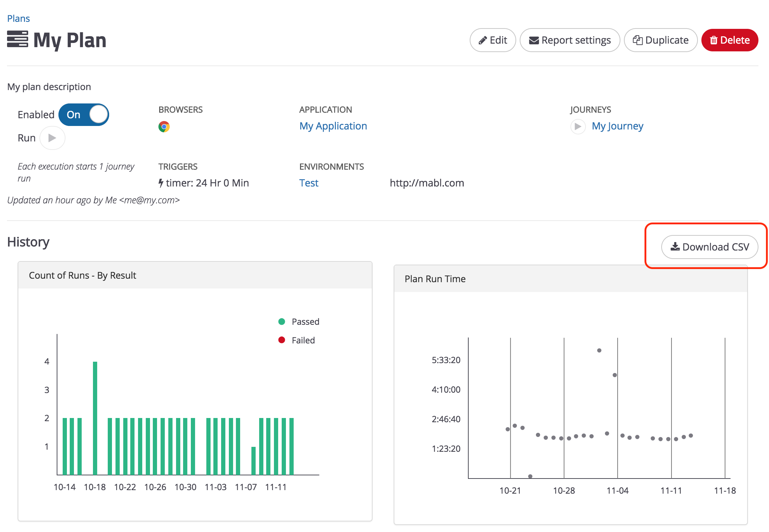Duplicate the plan

pos(661,40)
